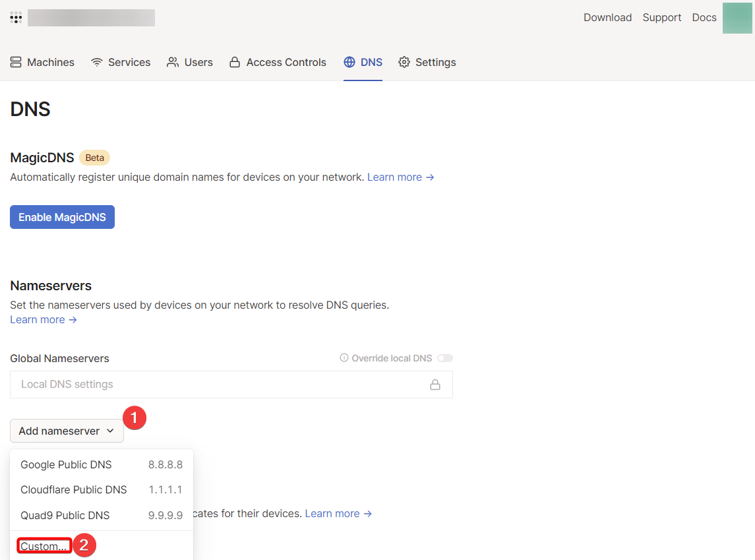Screen dimensions: 755x560
Task: Click the Local DNS settings field
Action: (x=218, y=385)
